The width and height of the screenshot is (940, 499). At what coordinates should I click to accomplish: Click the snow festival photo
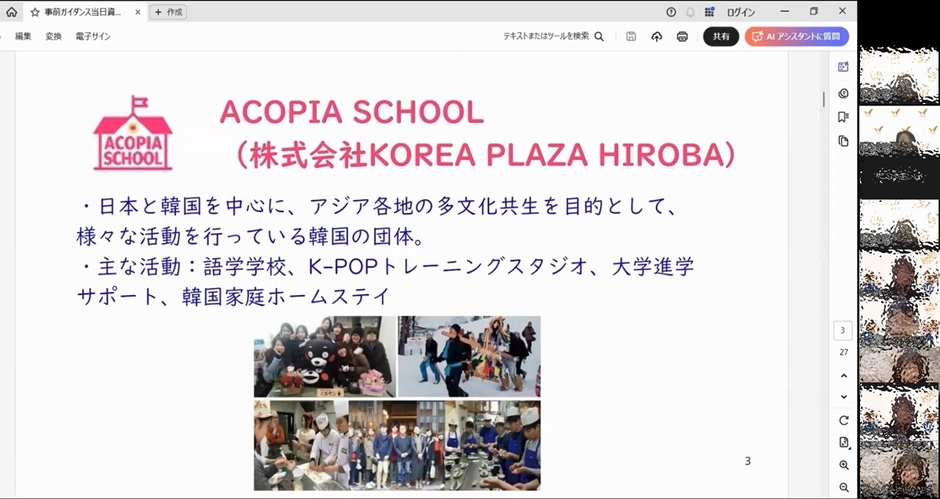[x=469, y=357]
